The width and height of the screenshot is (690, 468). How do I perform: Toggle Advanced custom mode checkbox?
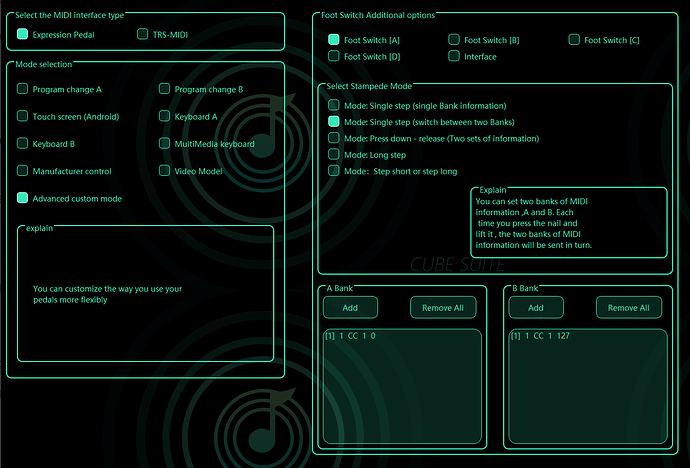click(22, 198)
